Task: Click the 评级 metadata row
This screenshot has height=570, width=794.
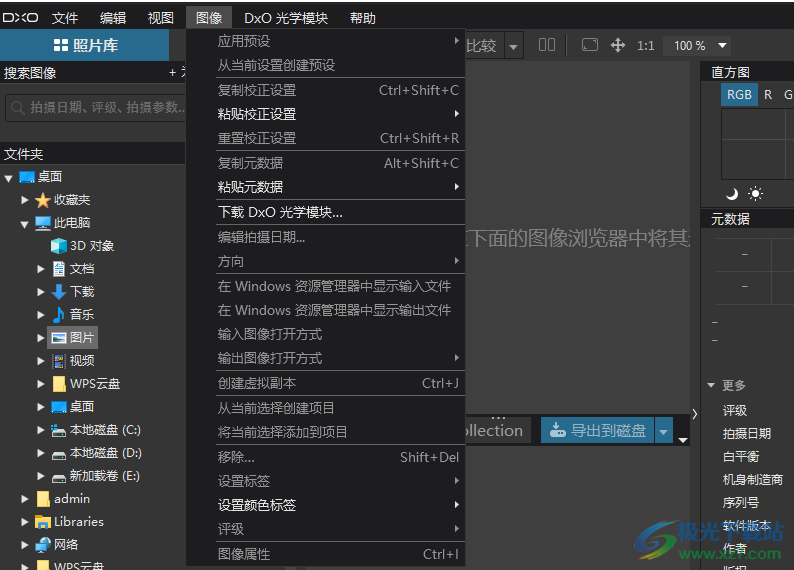Action: coord(735,410)
